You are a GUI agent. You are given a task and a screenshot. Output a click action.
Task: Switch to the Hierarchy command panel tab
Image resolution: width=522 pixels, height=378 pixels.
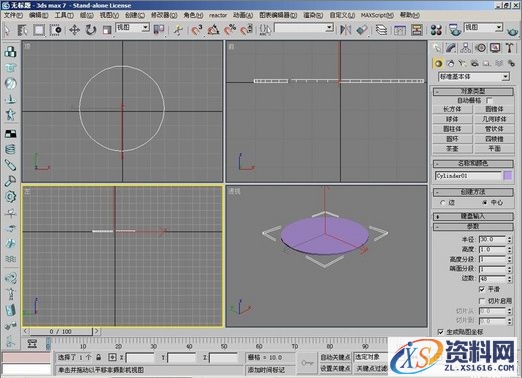coord(465,48)
